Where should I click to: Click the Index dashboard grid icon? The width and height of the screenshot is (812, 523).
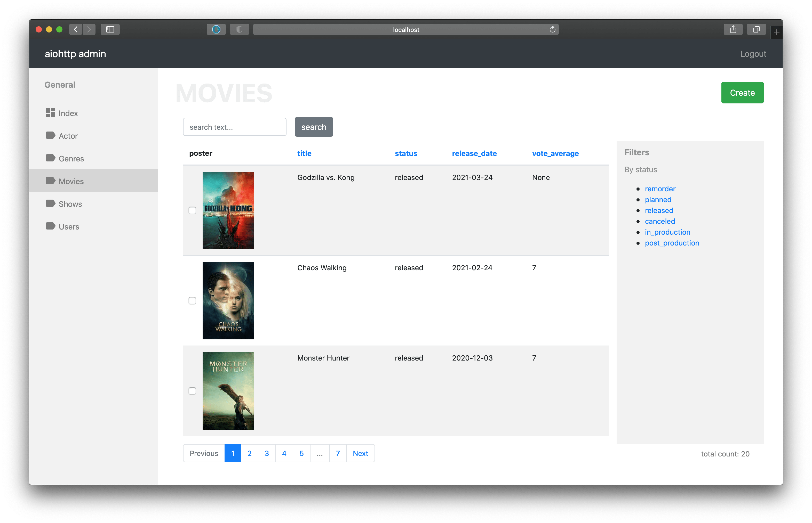tap(50, 112)
